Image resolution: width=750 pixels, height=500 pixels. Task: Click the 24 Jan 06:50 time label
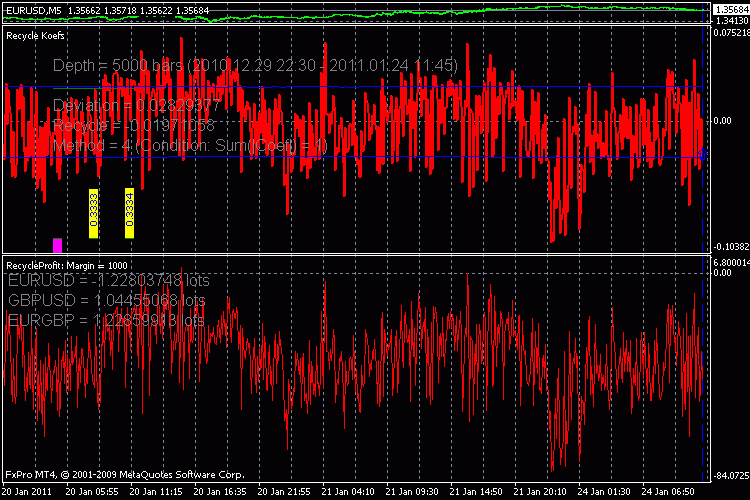[667, 492]
